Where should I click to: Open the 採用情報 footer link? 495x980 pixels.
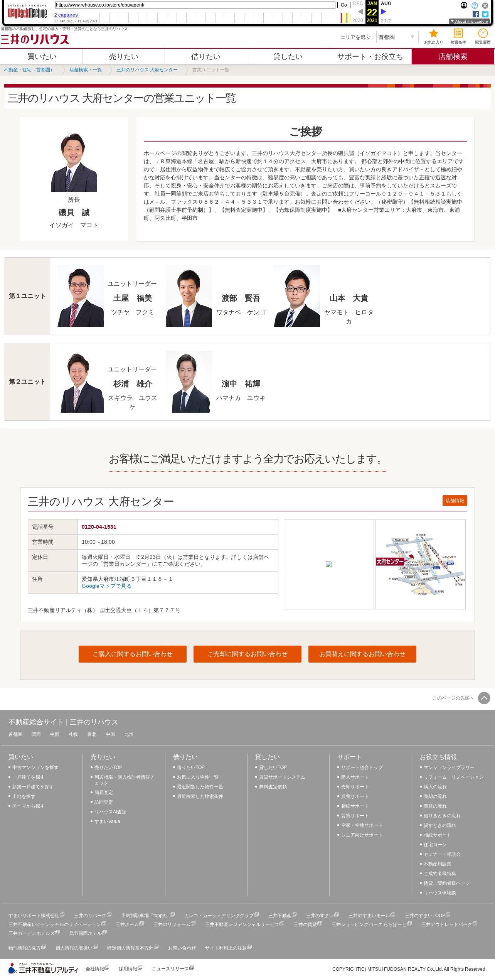click(130, 968)
